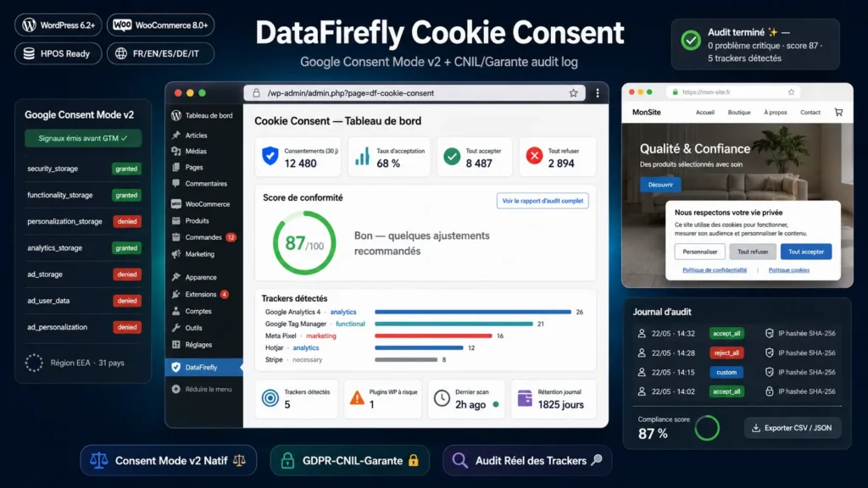Open À propos in MonSite navigation

tap(775, 113)
